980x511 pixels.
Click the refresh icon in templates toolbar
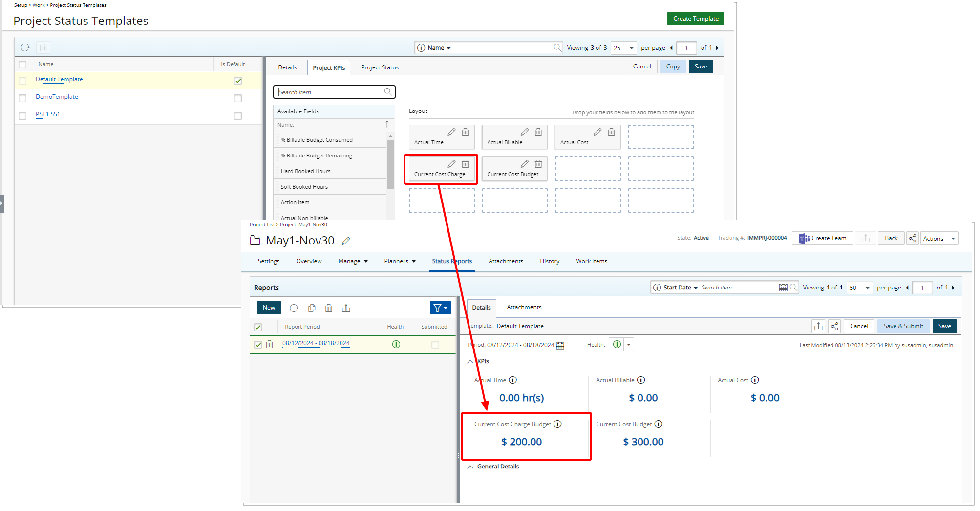[25, 47]
